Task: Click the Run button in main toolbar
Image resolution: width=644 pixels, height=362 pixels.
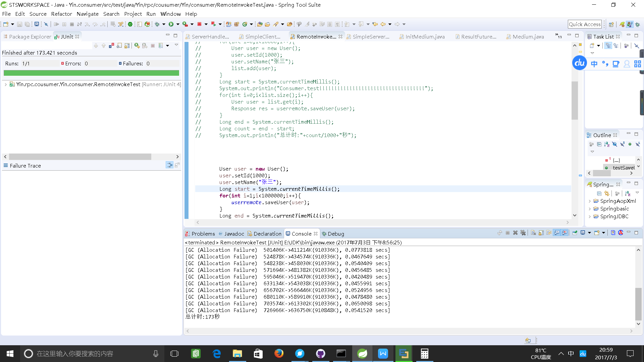Action: [171, 24]
